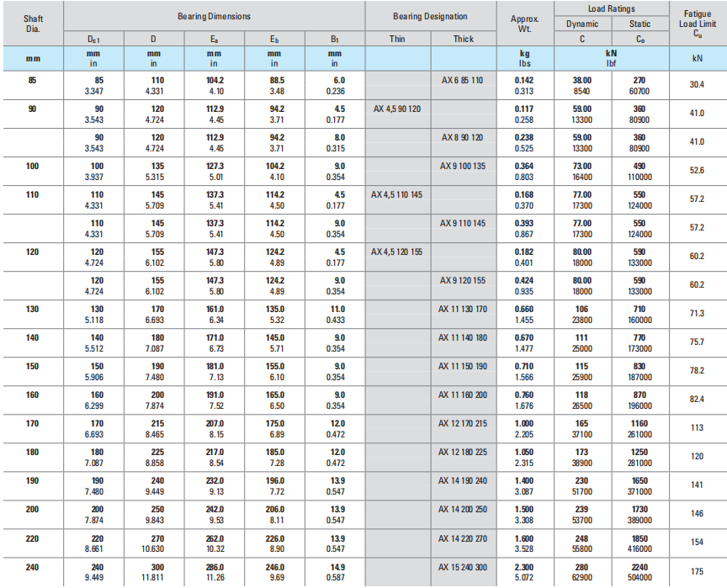Select the Dynamic load rating sub-header
Screen dimensions: 727x588
tap(582, 24)
